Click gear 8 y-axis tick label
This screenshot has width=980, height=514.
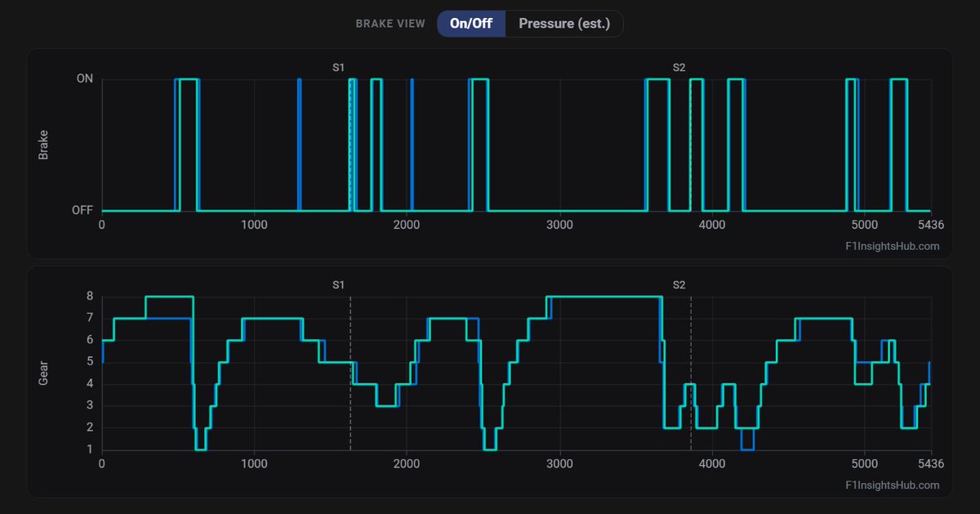[90, 296]
